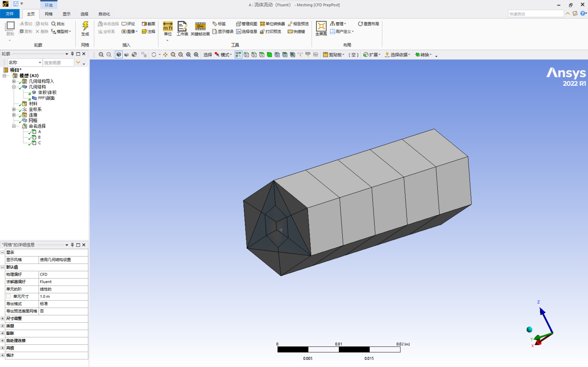588x367 pixels.
Task: Click the Shortcut Keys (快捷键) button
Action: 296,31
